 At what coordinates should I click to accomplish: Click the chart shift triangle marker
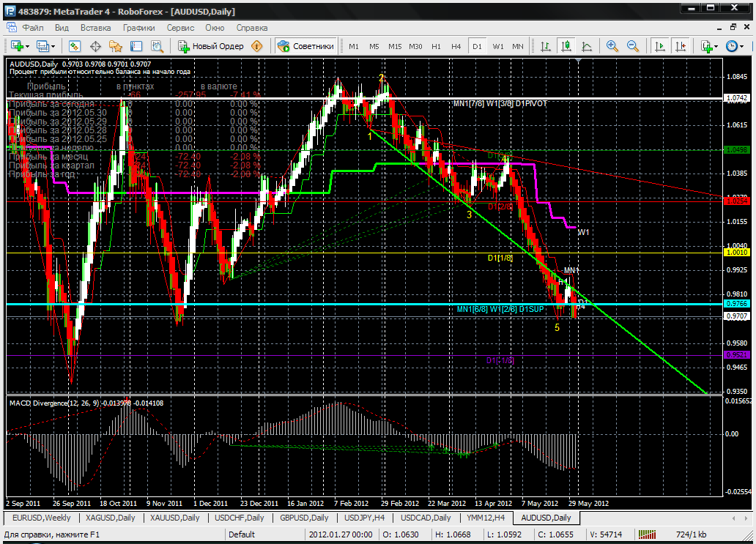pyautogui.click(x=579, y=60)
